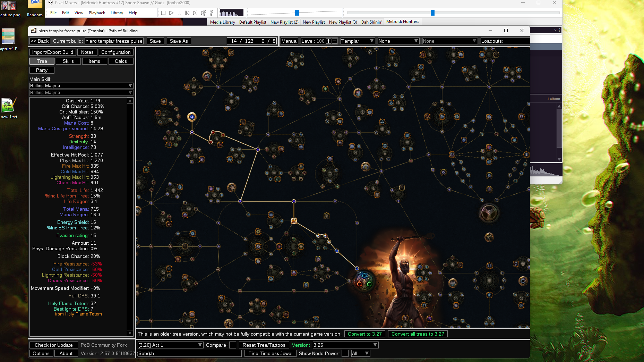Click the foobar2000 alien head title icon
The width and height of the screenshot is (644, 362).
pos(51,3)
